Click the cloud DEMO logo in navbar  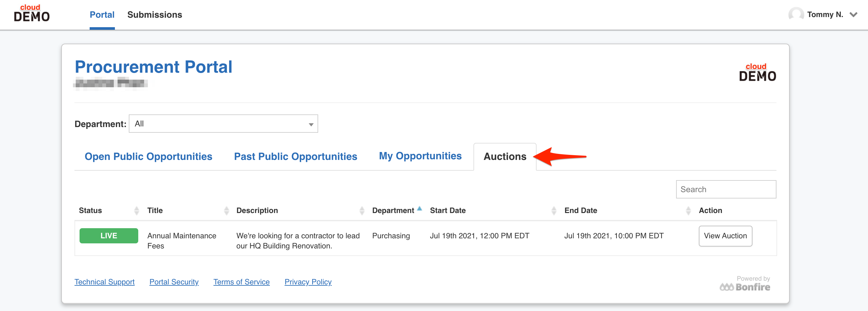[x=32, y=14]
